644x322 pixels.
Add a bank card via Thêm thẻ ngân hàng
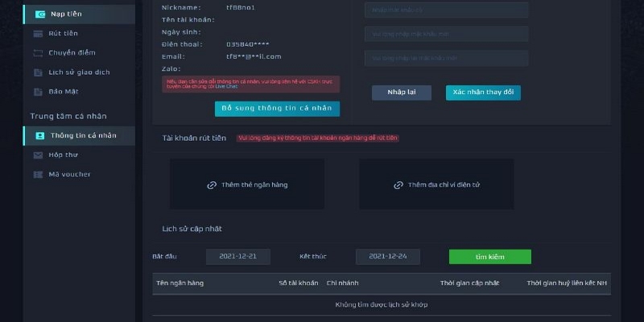pyautogui.click(x=247, y=184)
